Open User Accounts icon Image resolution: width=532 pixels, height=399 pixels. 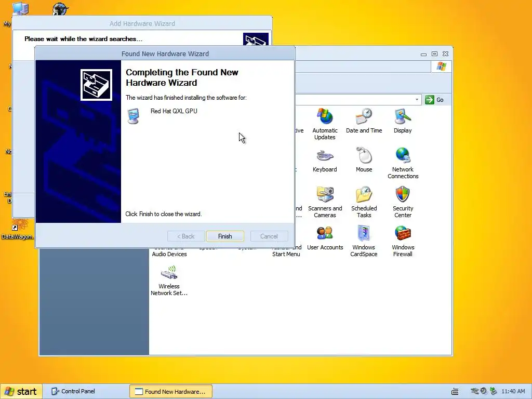(x=325, y=238)
